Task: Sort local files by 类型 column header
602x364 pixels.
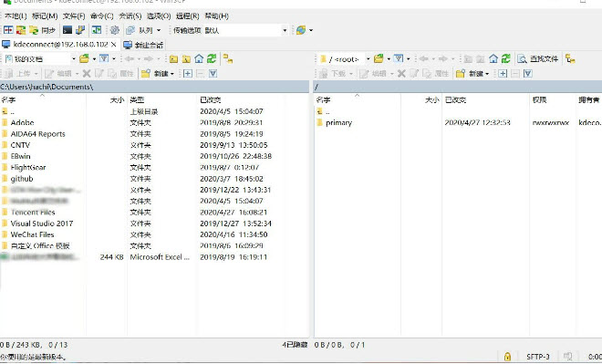Action: pos(161,99)
